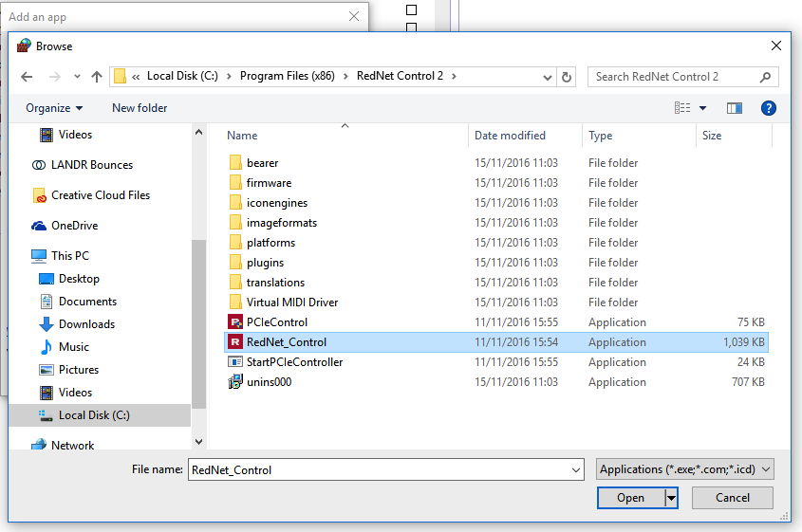This screenshot has width=802, height=532.
Task: Open Documents in navigation pane
Action: (x=78, y=302)
